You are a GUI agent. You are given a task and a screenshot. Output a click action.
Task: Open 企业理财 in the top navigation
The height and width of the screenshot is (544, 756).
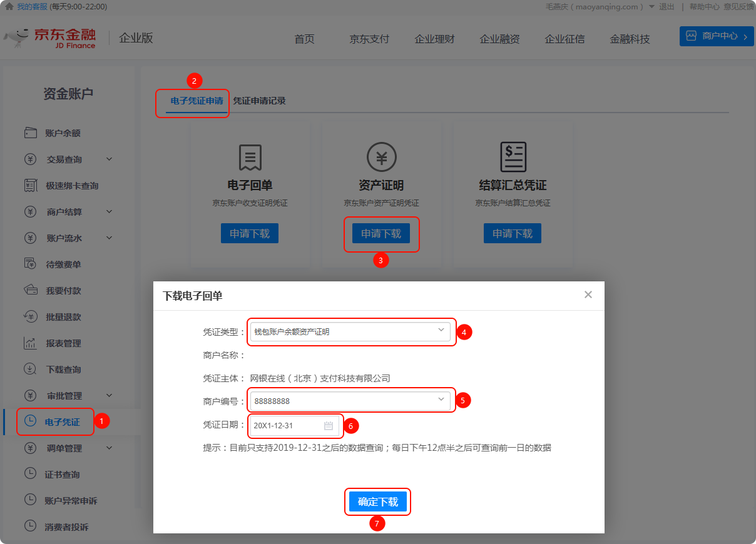[434, 39]
